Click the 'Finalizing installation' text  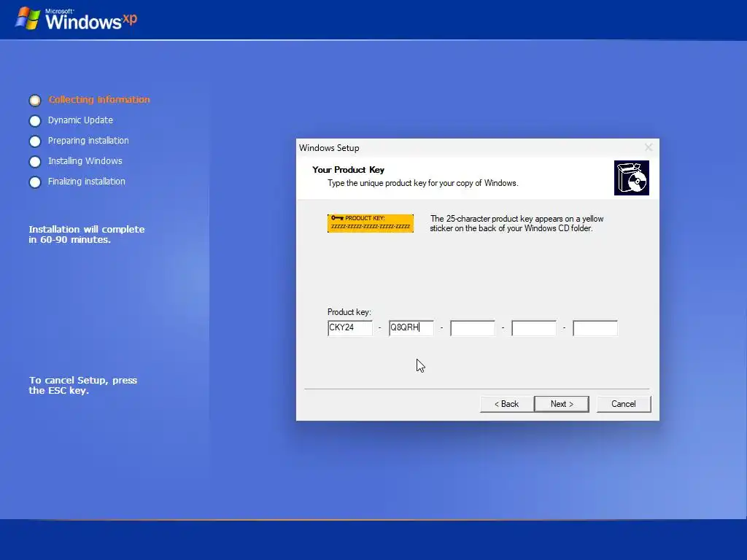(x=86, y=182)
